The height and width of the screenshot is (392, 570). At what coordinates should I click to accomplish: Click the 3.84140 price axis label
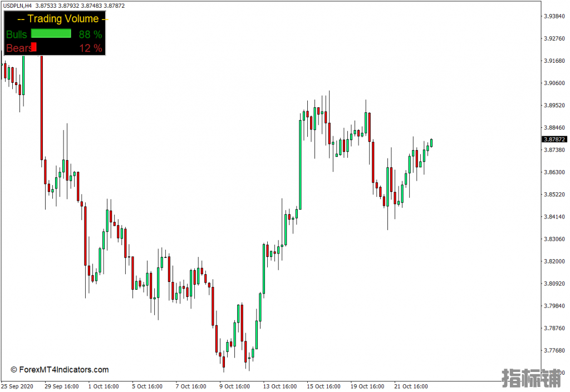click(554, 217)
